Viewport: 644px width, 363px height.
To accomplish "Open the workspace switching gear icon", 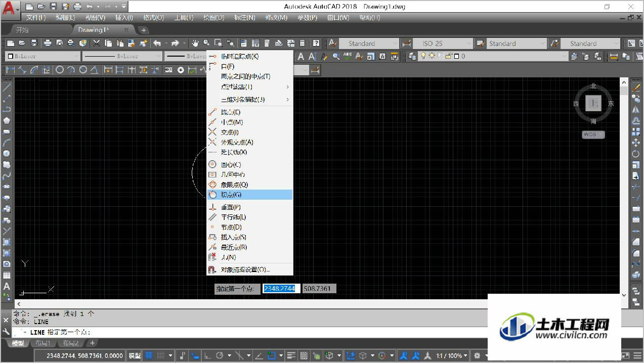I will coord(477,356).
